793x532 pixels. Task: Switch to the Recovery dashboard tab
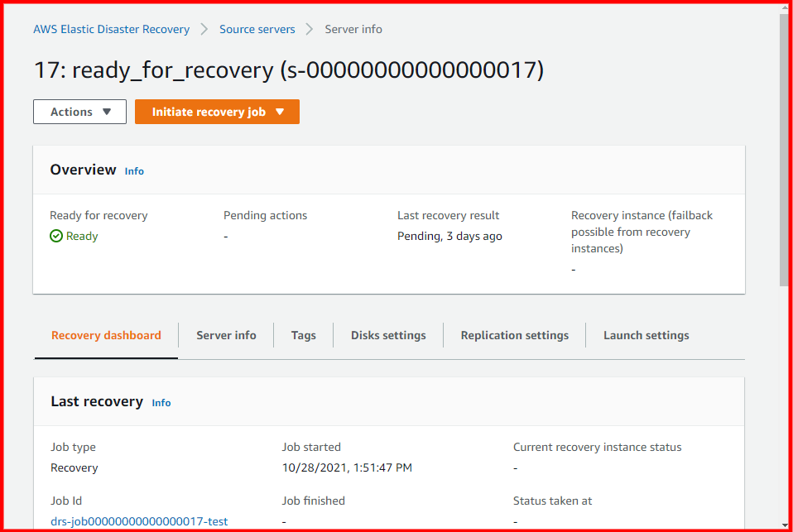coord(106,335)
